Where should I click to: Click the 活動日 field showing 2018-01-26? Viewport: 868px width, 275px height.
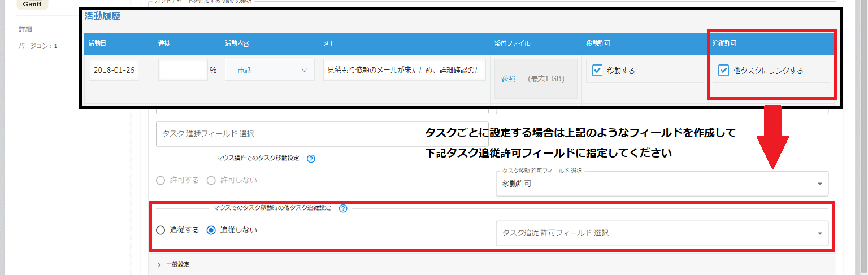tap(114, 70)
